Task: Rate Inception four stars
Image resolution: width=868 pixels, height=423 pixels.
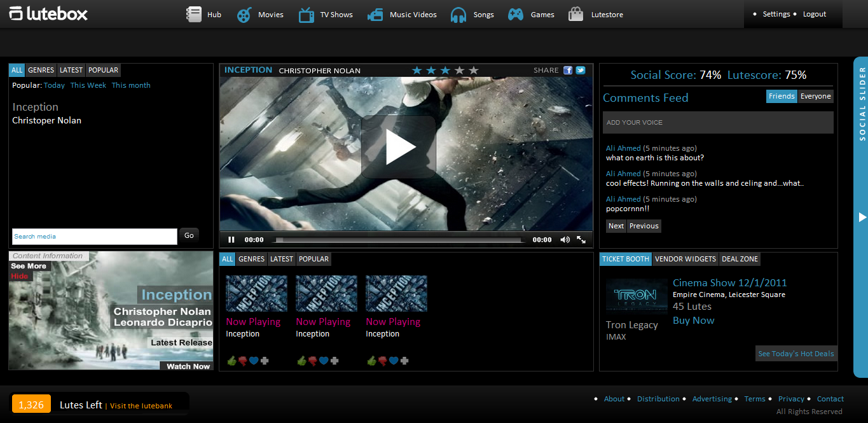Action: point(459,70)
